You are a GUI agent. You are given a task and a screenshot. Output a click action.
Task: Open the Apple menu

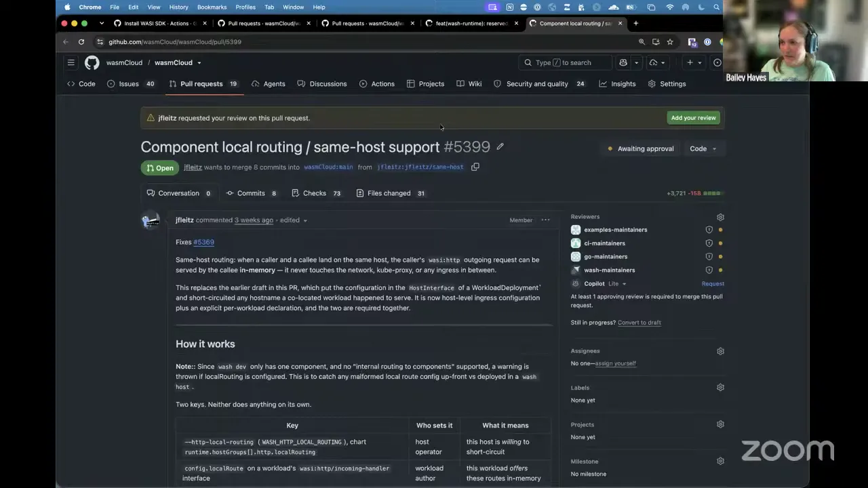(x=67, y=7)
